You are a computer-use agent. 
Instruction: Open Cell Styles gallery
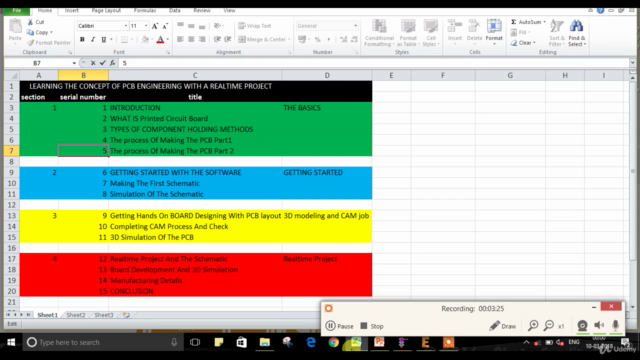(430, 33)
